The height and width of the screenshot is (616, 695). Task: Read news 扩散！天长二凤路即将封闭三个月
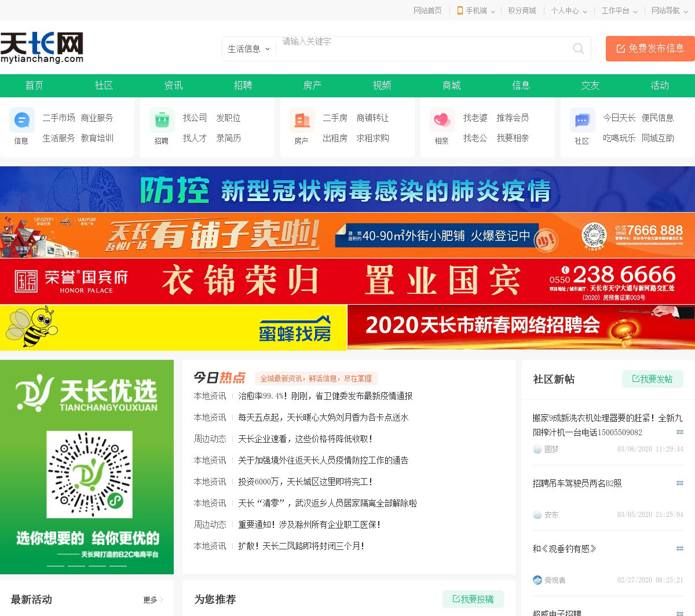[301, 546]
